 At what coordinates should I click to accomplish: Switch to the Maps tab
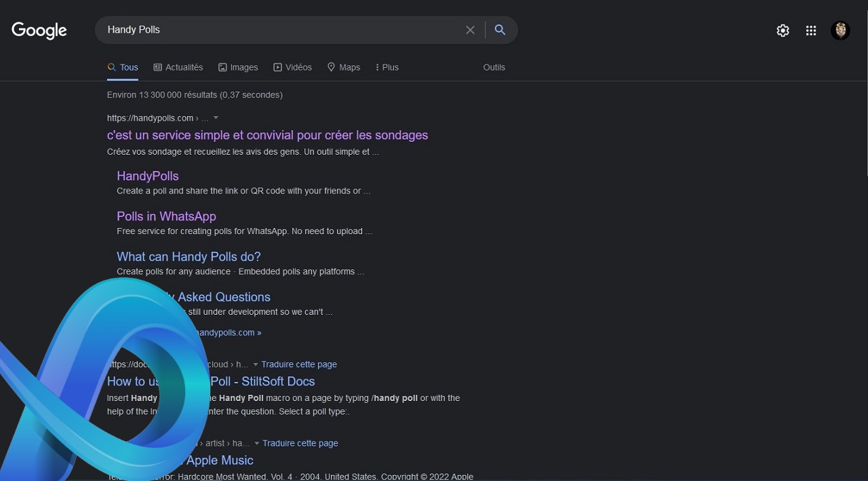(x=344, y=67)
